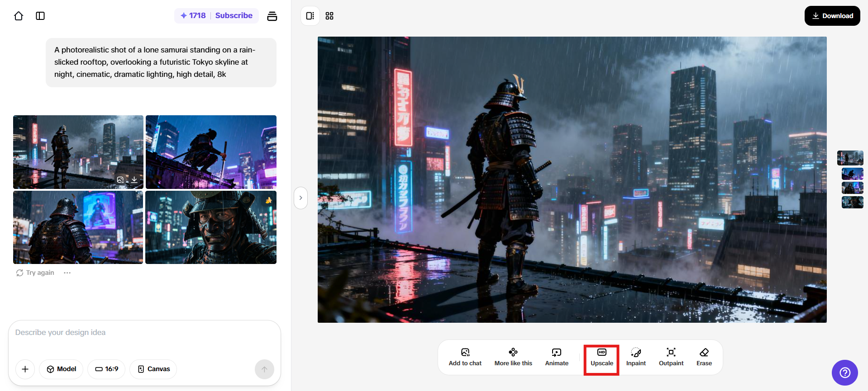Open the samurai face close-up result
The width and height of the screenshot is (868, 391).
tap(211, 227)
